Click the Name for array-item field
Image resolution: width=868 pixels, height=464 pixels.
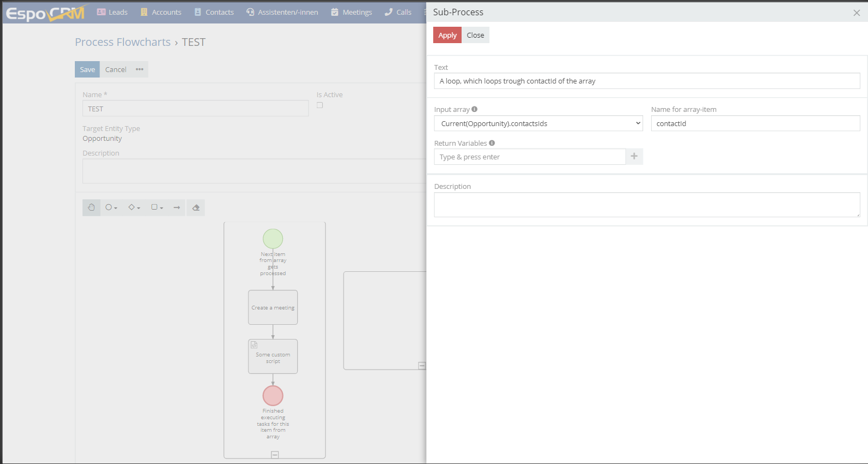pyautogui.click(x=755, y=123)
